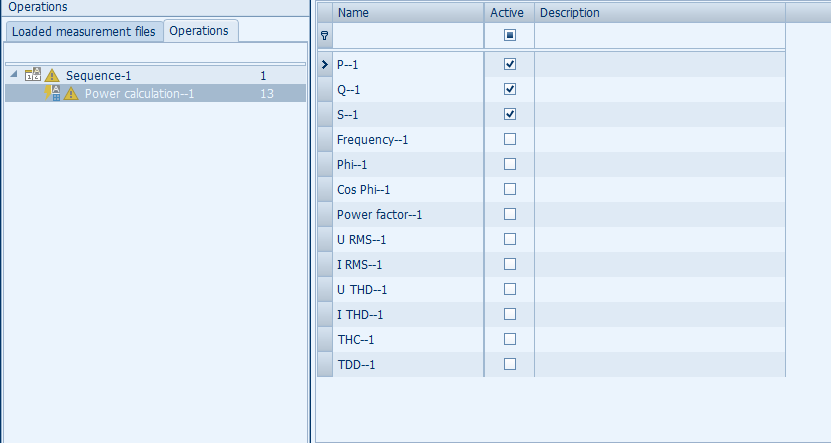The image size is (831, 443).
Task: Click the current-row arrow indicator beside P--1
Action: [325, 65]
